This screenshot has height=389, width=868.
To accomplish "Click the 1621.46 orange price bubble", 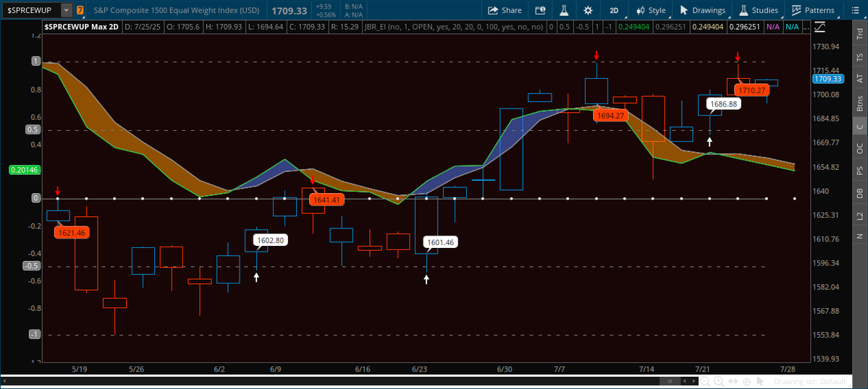I will tap(72, 233).
